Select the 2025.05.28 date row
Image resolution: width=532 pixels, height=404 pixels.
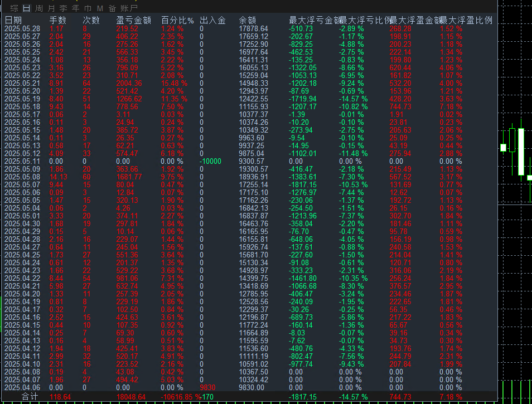pyautogui.click(x=22, y=27)
